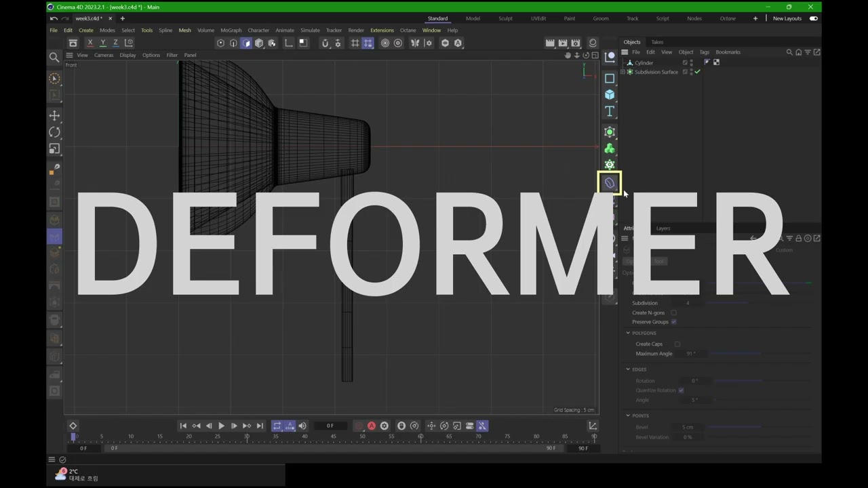Screen dimensions: 868x488
Task: Open the viewport search magnifier icon
Action: 54,57
